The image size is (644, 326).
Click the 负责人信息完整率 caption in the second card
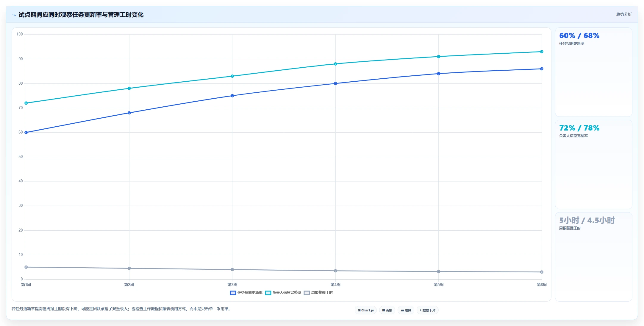click(573, 136)
